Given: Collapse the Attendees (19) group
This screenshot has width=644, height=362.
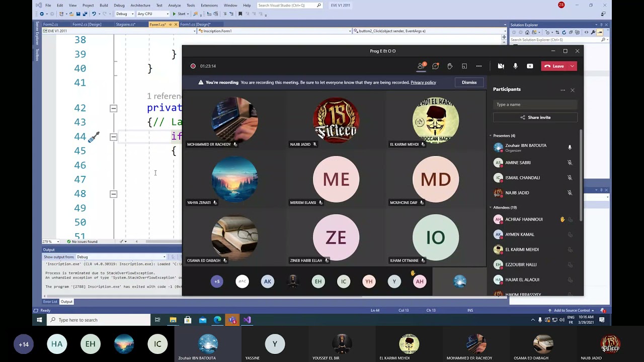Looking at the screenshot, I should click(491, 208).
